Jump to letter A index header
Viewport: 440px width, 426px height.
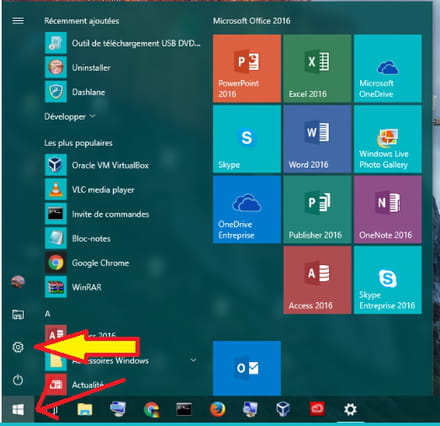coord(48,314)
